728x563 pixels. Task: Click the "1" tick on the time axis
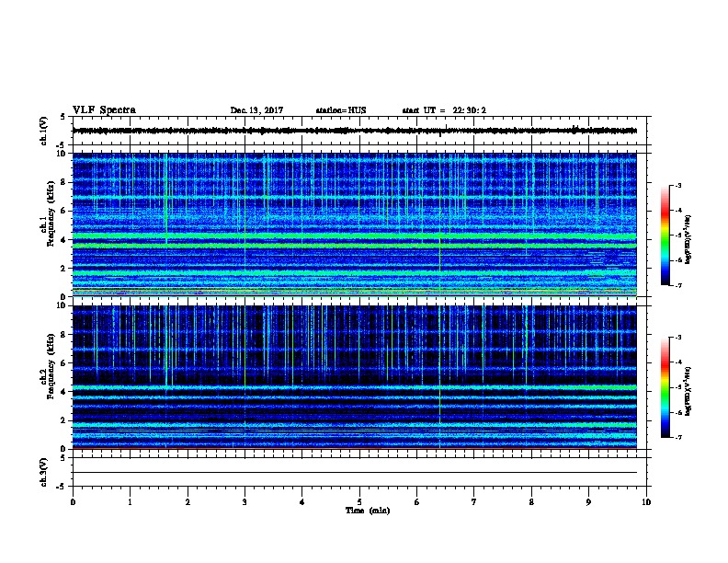pos(130,502)
